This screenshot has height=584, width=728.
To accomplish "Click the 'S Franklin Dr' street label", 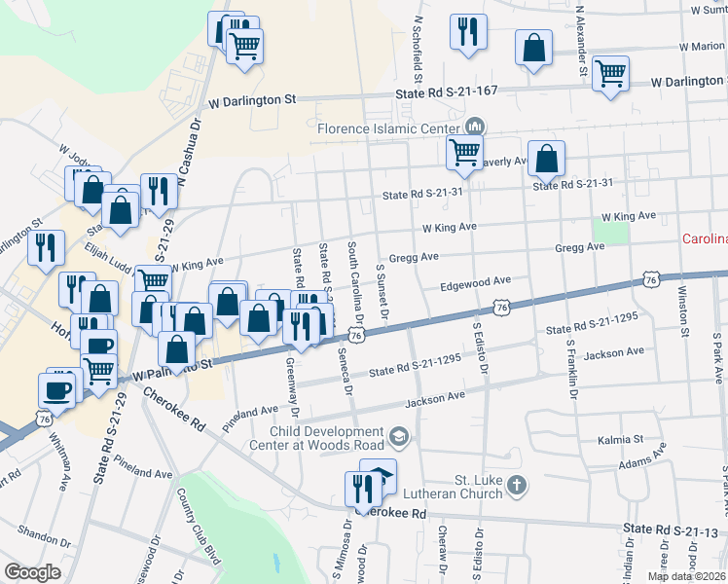I will click(x=572, y=370).
